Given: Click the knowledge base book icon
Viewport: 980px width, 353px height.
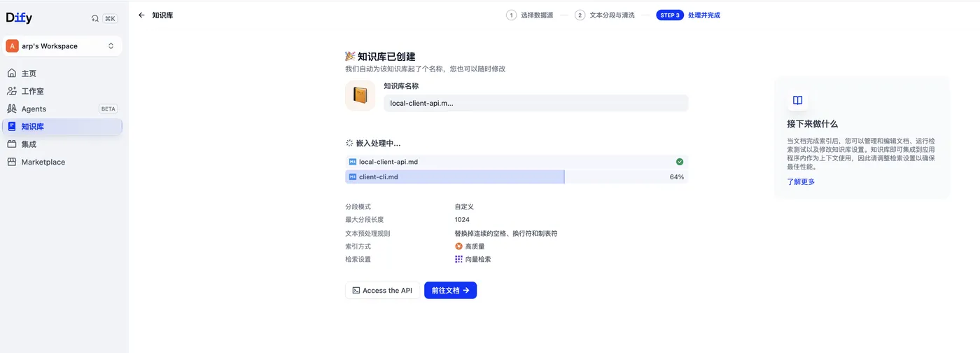Looking at the screenshot, I should click(x=360, y=95).
